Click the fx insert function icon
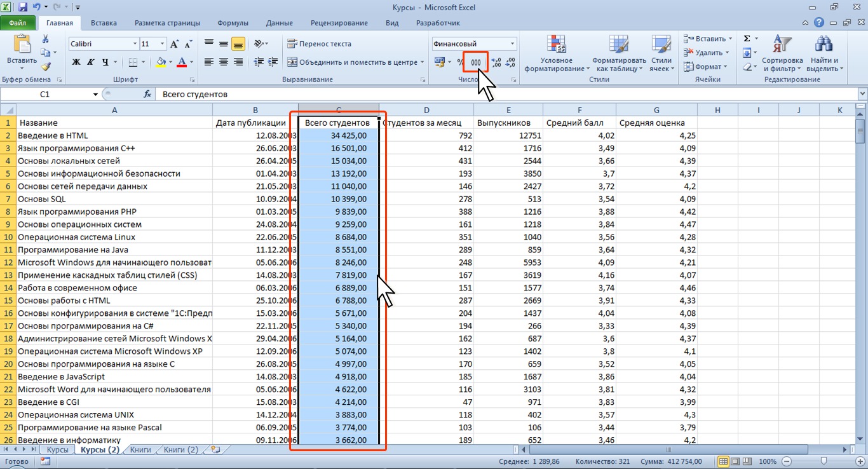Screen dimensions: 868x469 pyautogui.click(x=147, y=94)
